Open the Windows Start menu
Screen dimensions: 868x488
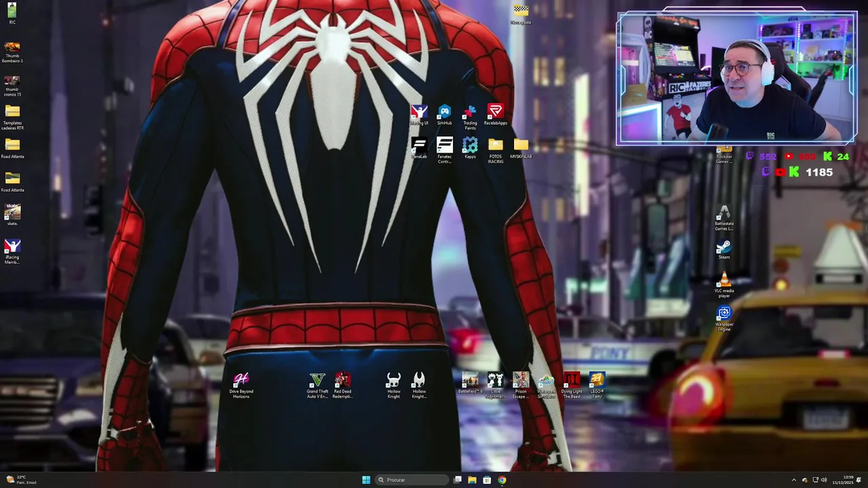point(366,480)
